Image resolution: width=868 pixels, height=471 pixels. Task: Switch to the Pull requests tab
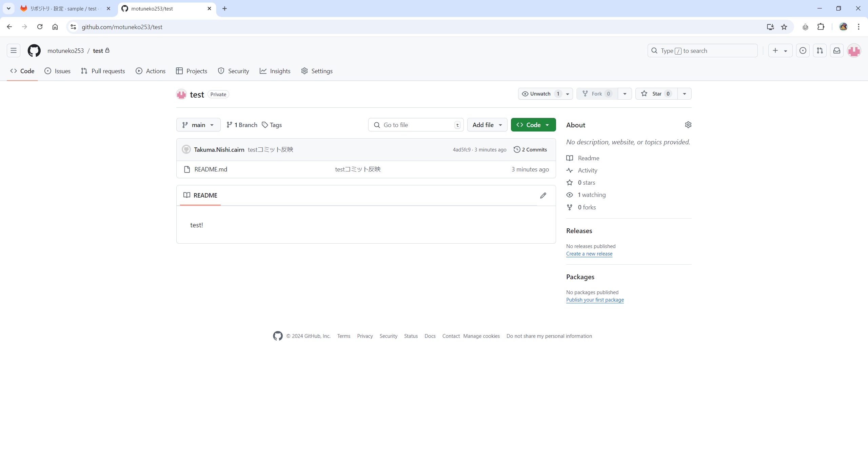[x=103, y=71]
